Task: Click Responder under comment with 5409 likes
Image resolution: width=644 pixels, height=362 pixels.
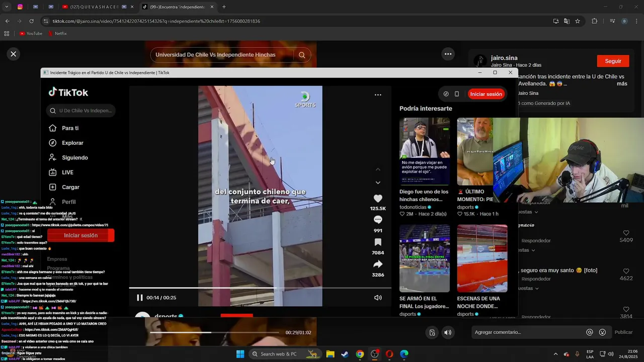Action: [x=536, y=241]
